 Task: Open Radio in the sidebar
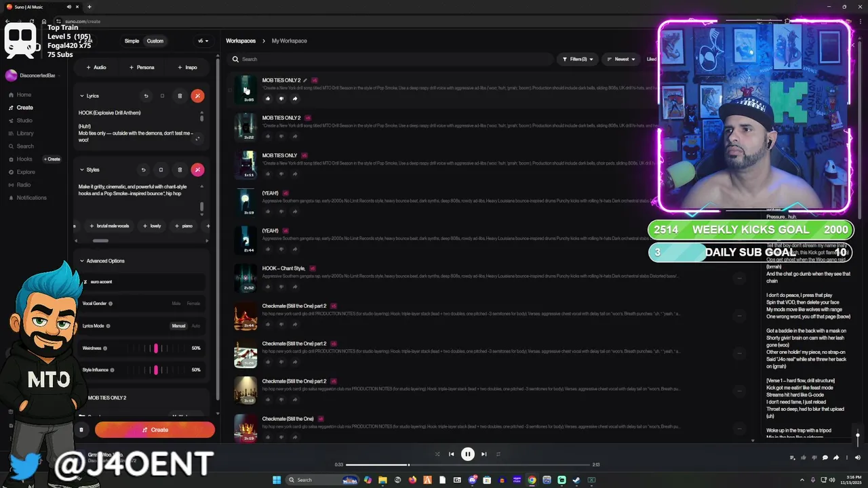(20, 185)
